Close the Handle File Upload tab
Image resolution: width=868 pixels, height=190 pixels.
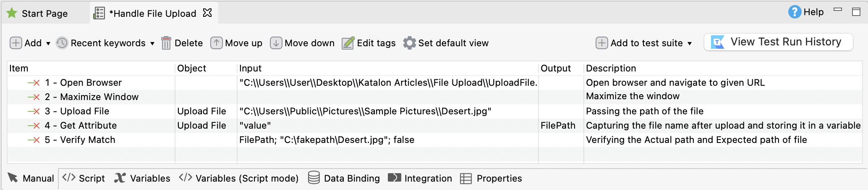click(207, 13)
